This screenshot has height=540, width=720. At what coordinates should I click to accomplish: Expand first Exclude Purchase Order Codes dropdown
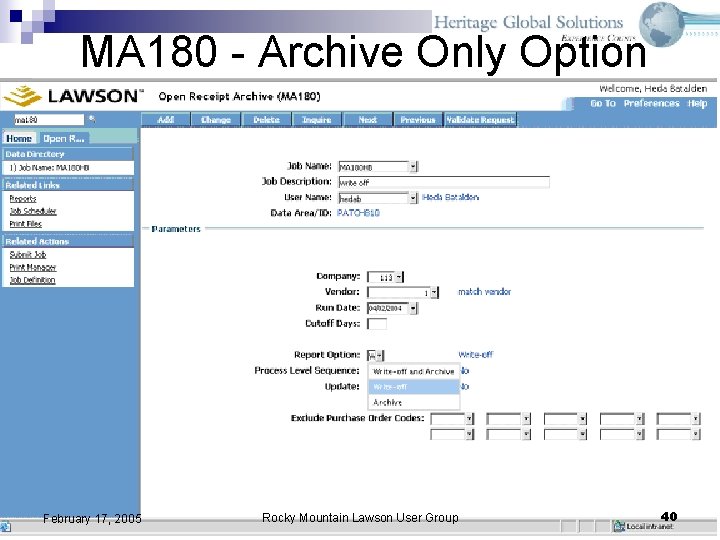tap(469, 418)
